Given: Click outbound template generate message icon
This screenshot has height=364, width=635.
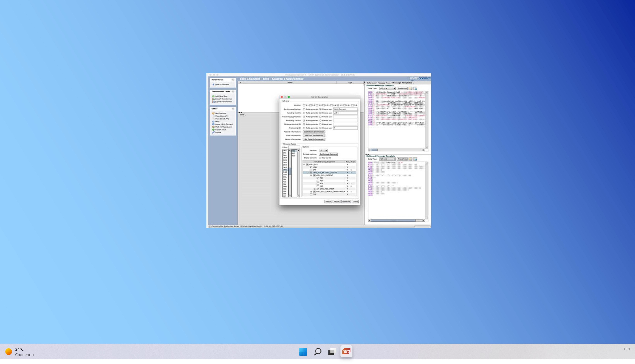Looking at the screenshot, I should pos(415,159).
